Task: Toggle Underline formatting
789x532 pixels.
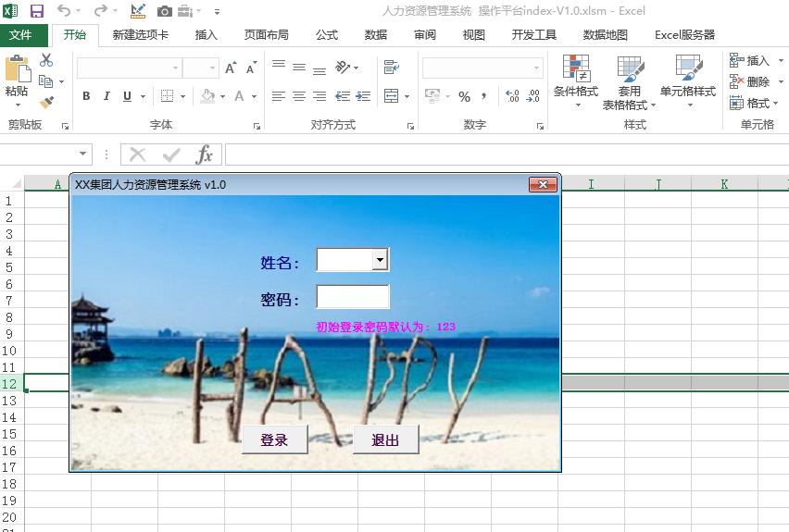Action: (127, 96)
